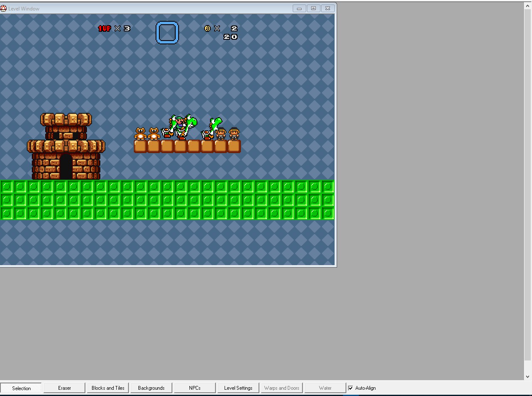Select the Selection tool button
The width and height of the screenshot is (532, 396).
point(21,388)
